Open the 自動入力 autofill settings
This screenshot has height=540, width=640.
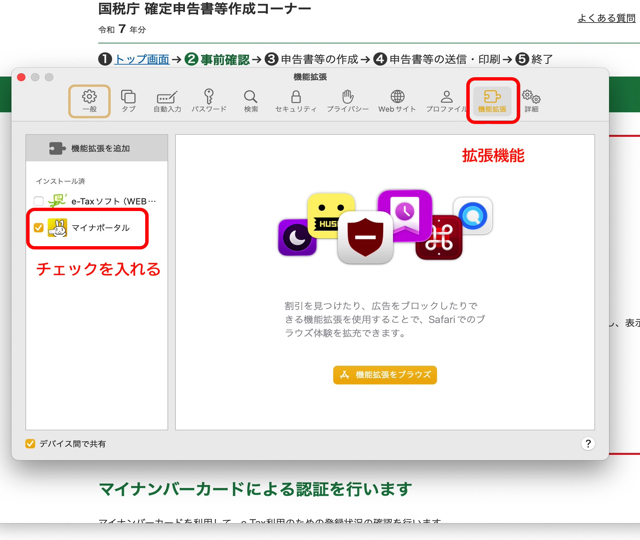pos(167,100)
